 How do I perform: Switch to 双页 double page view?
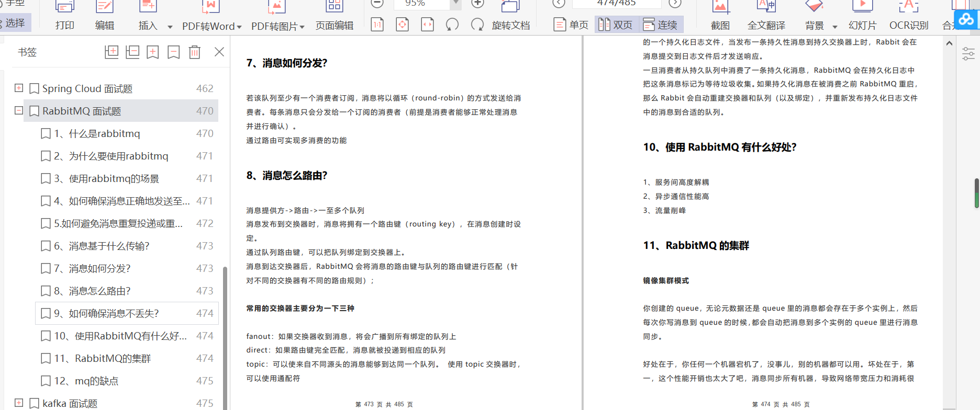[x=616, y=25]
